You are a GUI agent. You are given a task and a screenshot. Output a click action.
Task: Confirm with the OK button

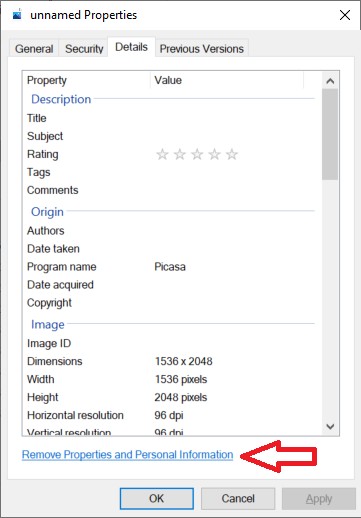(157, 499)
